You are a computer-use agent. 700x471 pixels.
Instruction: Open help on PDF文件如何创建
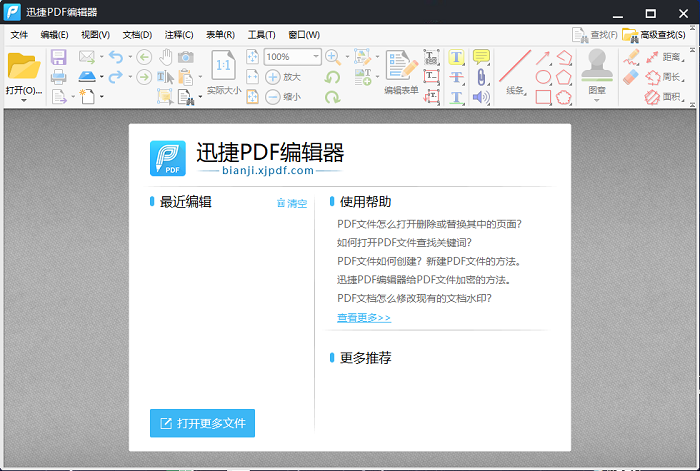click(429, 261)
